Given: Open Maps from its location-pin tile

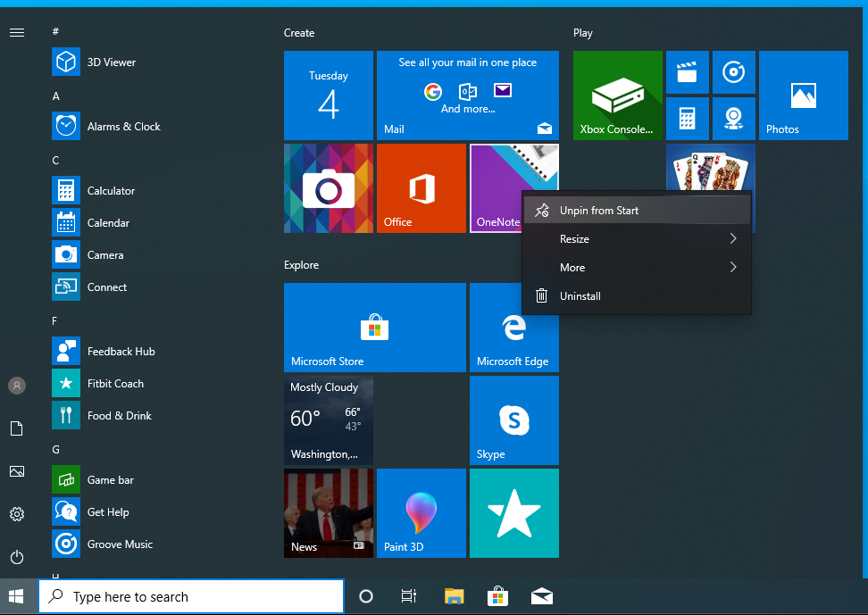Looking at the screenshot, I should point(734,119).
